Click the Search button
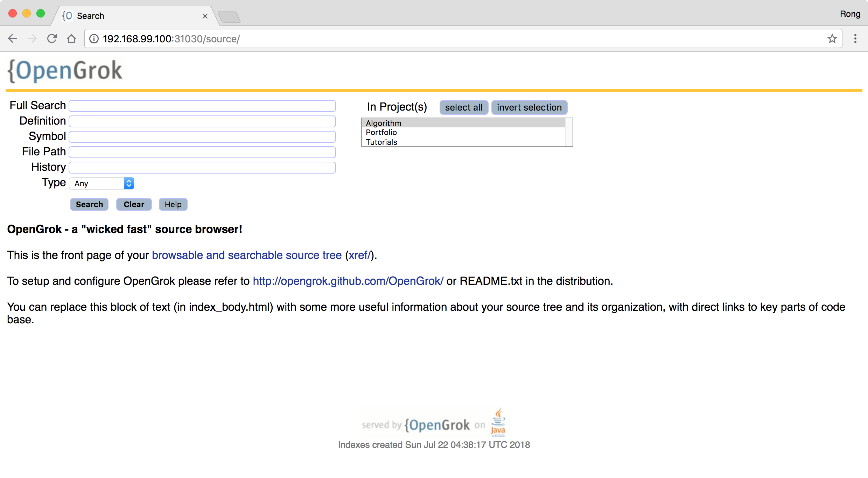 pyautogui.click(x=89, y=204)
